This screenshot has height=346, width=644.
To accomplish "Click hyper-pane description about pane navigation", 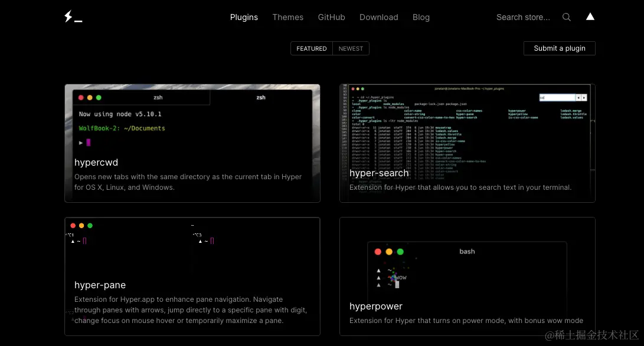I will pyautogui.click(x=191, y=310).
